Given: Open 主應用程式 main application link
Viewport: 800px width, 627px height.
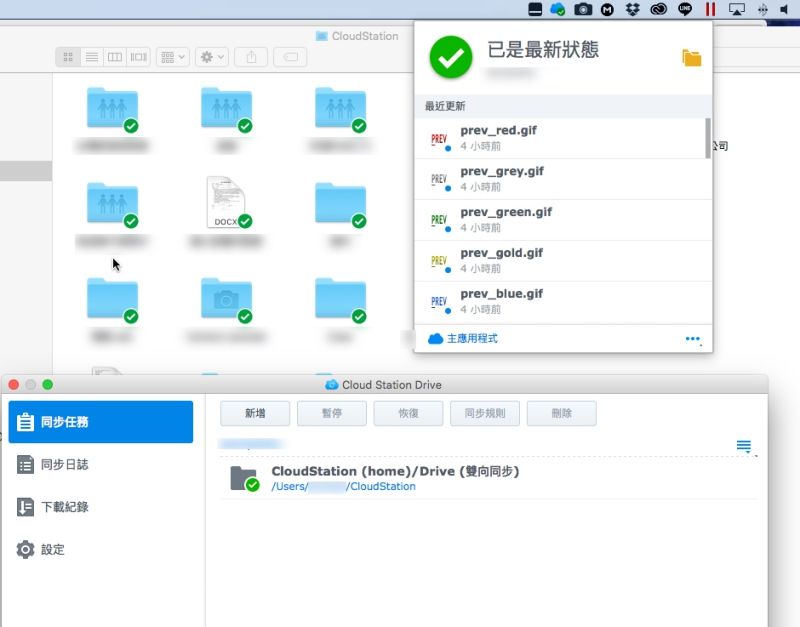Looking at the screenshot, I should coord(463,338).
